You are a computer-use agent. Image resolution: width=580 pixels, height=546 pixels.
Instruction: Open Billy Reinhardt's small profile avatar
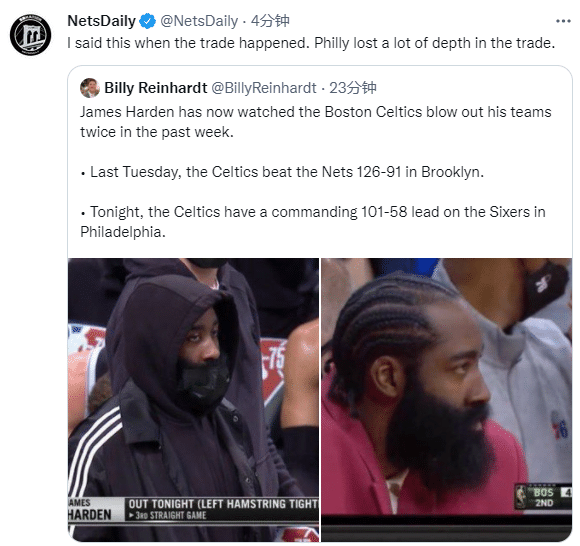[90, 88]
